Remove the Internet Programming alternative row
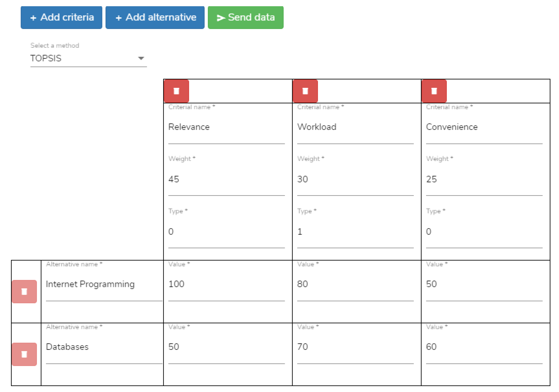Image resolution: width=559 pixels, height=392 pixels. click(24, 291)
